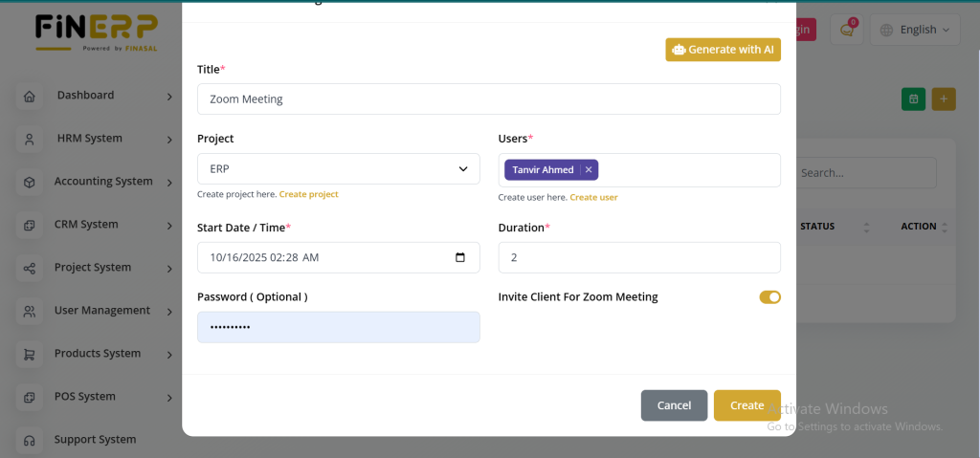
Task: Click the Dashboard home icon in sidebar
Action: pos(30,97)
